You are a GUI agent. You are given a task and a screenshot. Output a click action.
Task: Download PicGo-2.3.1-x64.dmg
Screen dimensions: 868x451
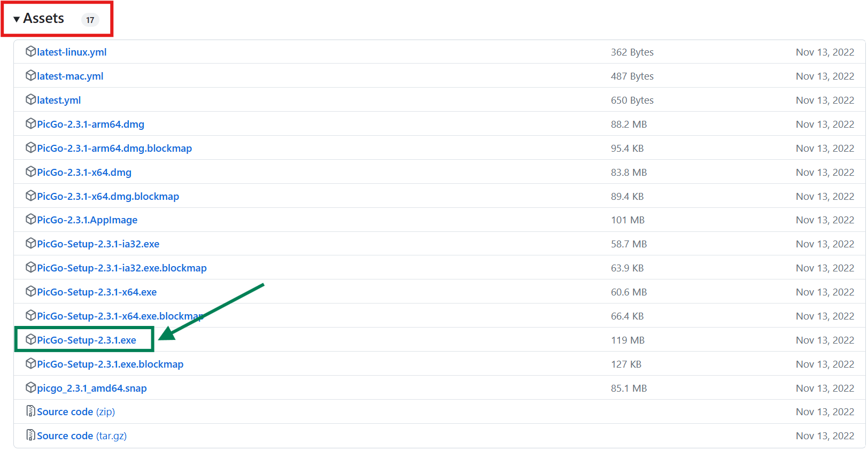[84, 172]
